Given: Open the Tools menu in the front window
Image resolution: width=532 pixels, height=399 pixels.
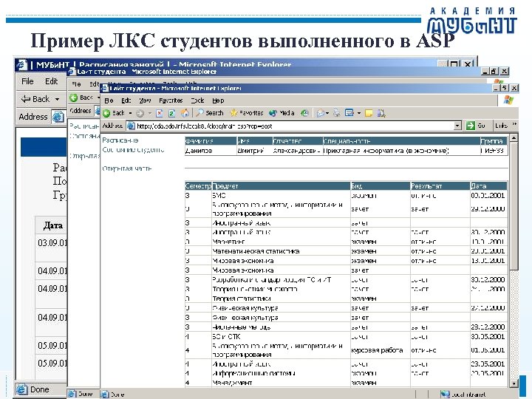Looking at the screenshot, I should [x=197, y=100].
